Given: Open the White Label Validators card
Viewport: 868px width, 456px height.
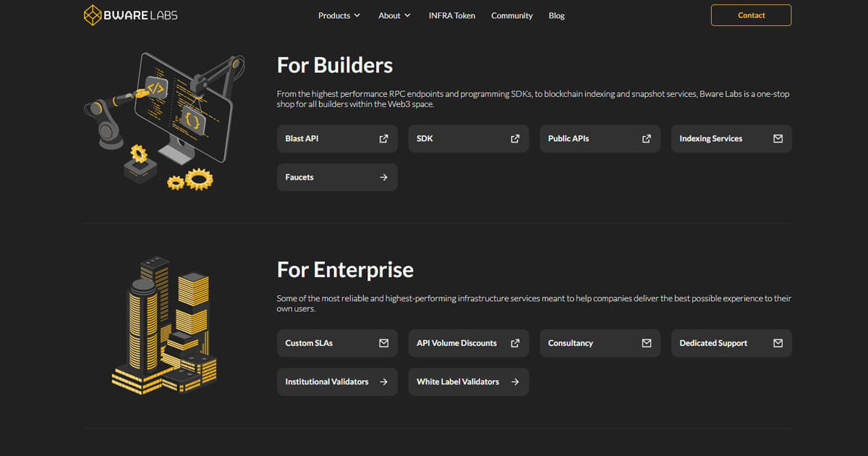Looking at the screenshot, I should point(469,381).
